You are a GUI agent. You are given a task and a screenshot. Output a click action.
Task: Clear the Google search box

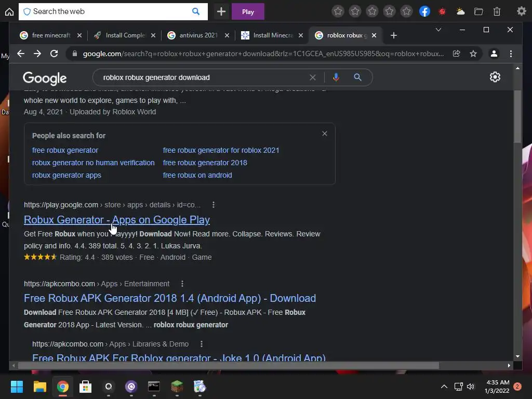(312, 77)
